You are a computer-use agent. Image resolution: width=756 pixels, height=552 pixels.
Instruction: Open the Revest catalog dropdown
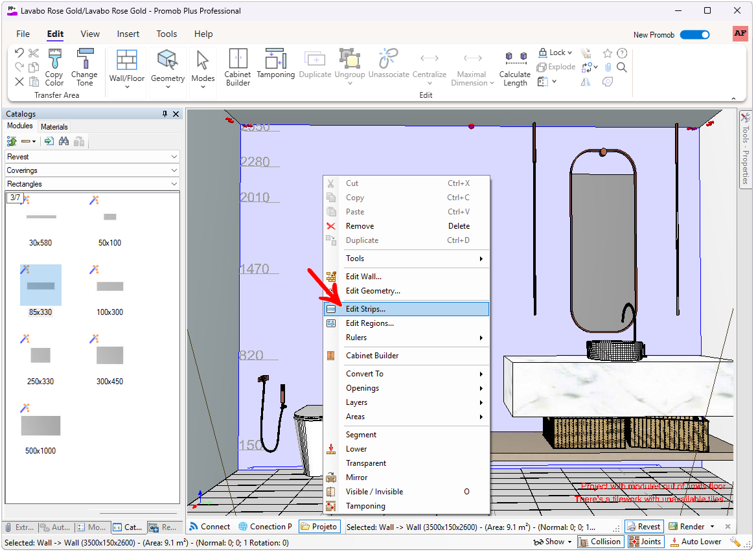click(x=92, y=157)
